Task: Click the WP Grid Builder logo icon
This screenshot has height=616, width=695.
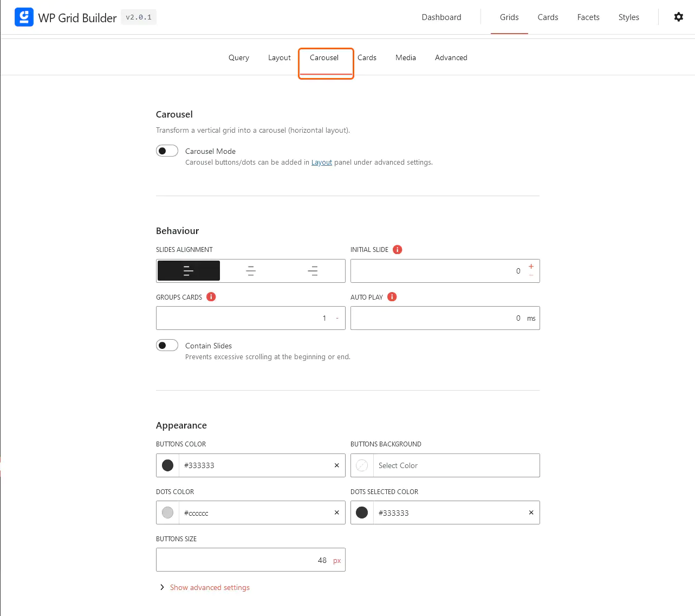Action: [24, 17]
